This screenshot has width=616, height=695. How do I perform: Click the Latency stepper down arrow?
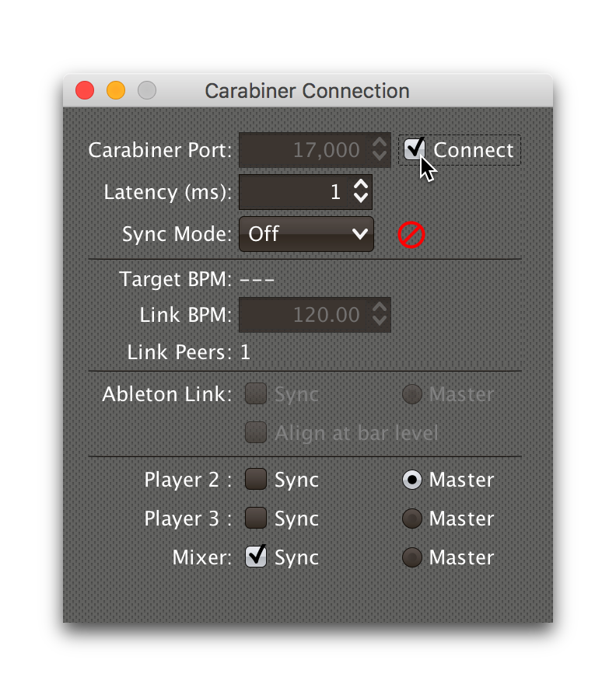tap(362, 197)
